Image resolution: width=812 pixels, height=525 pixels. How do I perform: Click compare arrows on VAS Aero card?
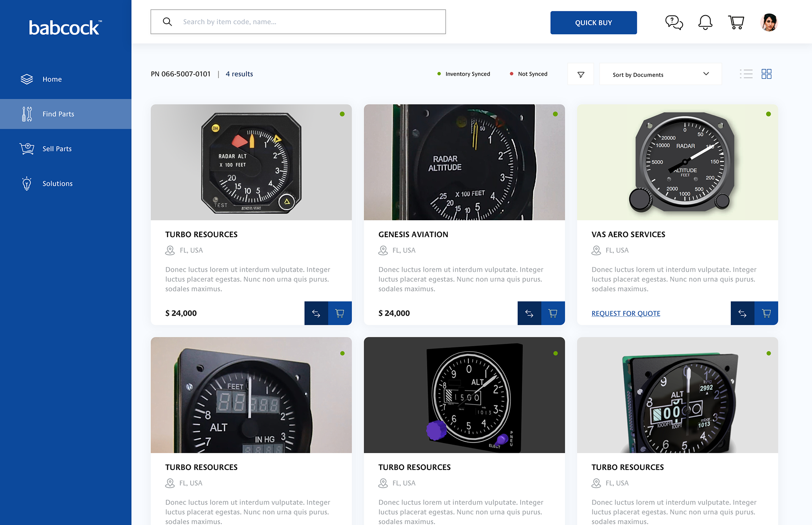[x=742, y=313]
